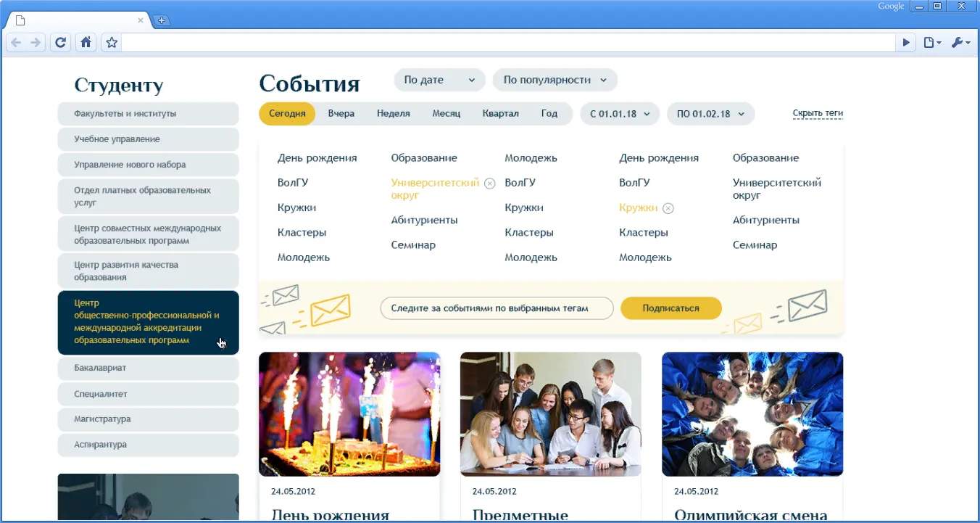
Task: Remove the Университетский округ tag filter
Action: [x=490, y=184]
